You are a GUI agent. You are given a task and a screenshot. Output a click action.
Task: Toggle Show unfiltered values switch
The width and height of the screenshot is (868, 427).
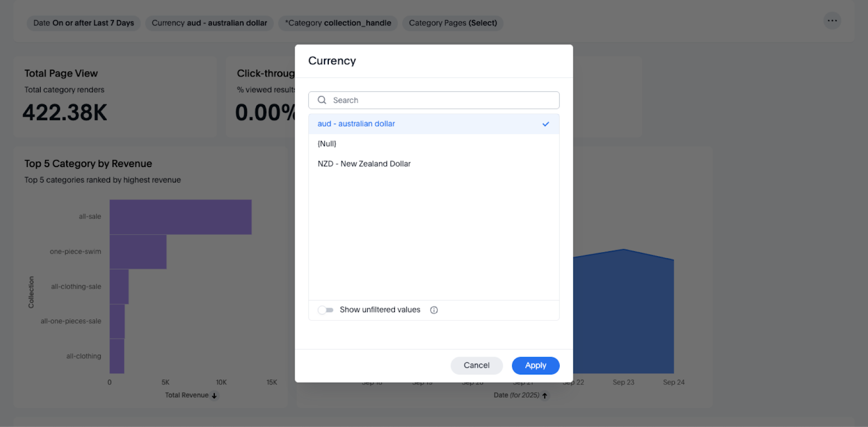tap(325, 310)
